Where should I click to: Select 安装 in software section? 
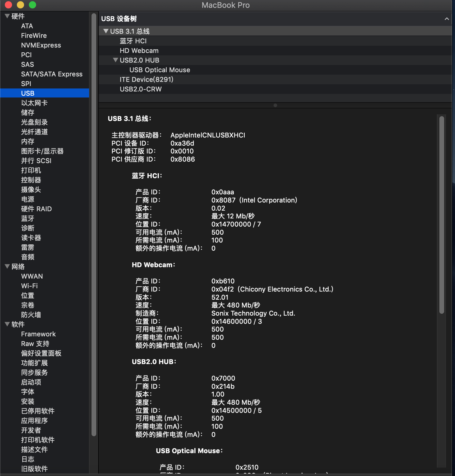tap(28, 401)
